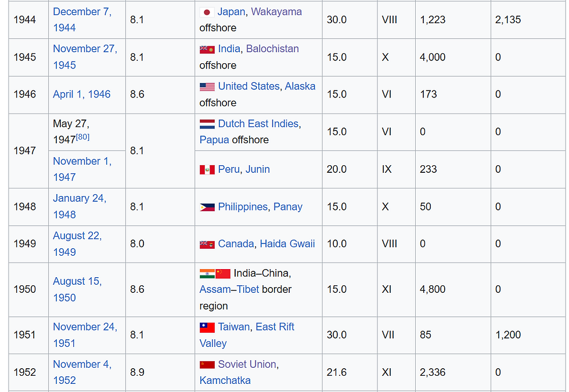Open the Assam link
This screenshot has width=569, height=392.
click(x=215, y=289)
